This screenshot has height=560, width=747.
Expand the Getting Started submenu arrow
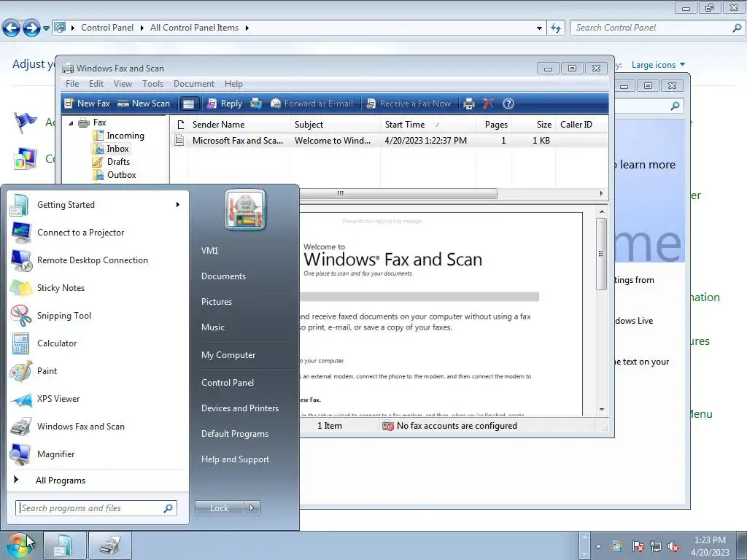(178, 205)
